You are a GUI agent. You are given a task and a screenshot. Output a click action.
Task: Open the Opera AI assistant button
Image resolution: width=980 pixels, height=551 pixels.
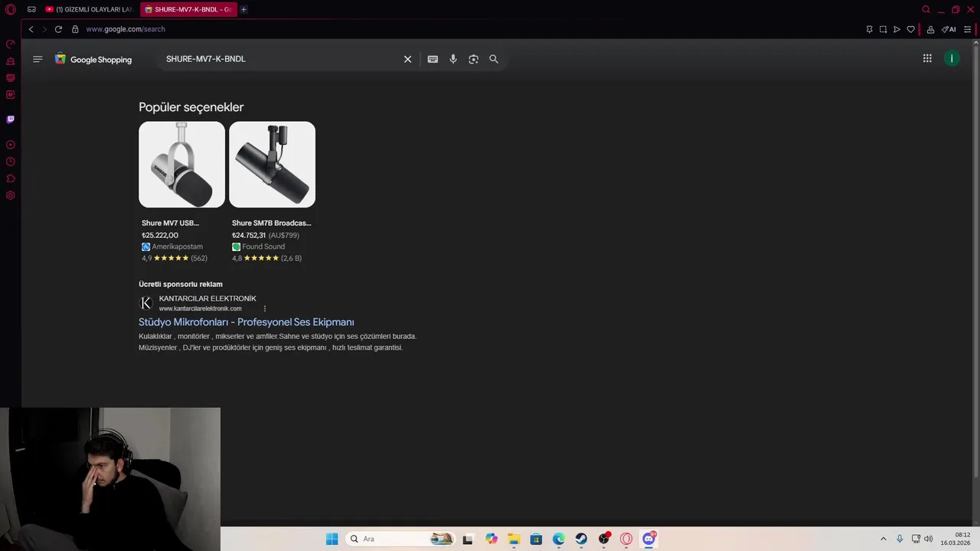click(x=949, y=29)
